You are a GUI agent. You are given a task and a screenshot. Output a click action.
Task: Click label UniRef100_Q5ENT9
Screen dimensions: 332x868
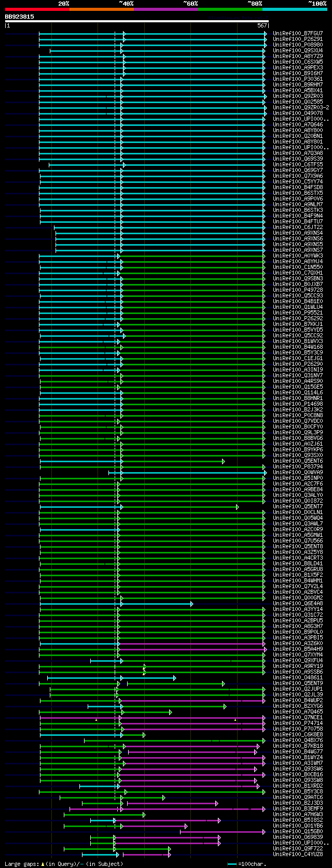click(x=298, y=683)
